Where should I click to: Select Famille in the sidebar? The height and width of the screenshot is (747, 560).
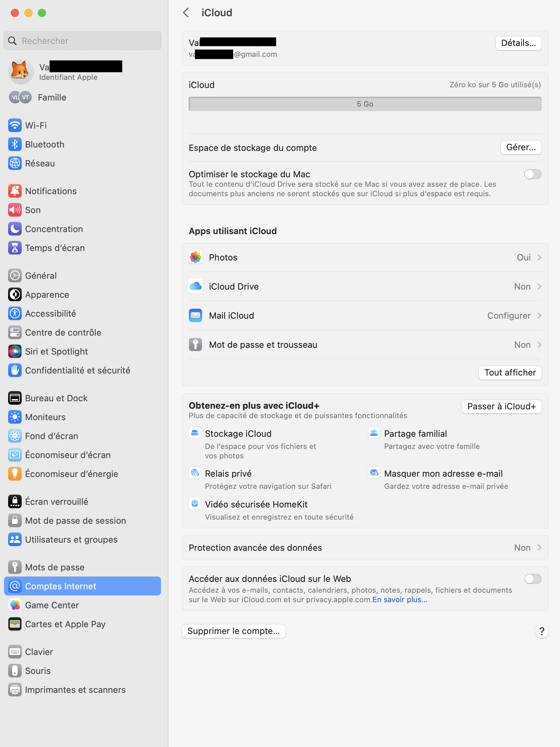click(x=83, y=97)
